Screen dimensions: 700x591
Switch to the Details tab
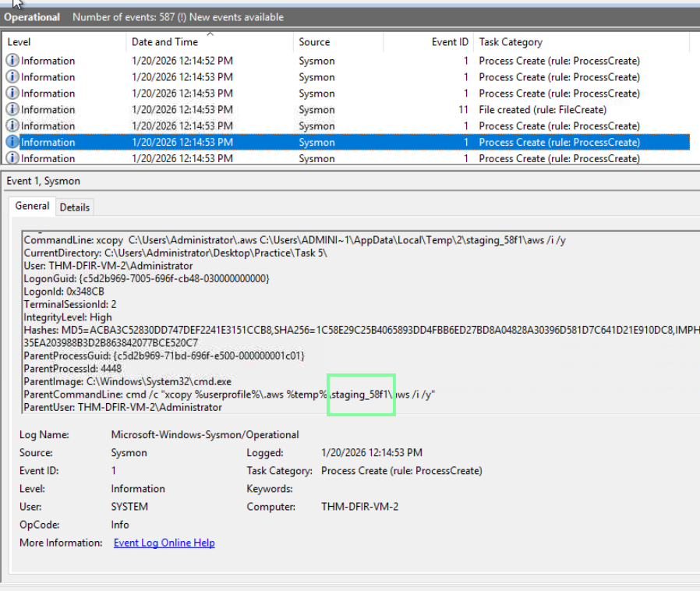pos(75,207)
